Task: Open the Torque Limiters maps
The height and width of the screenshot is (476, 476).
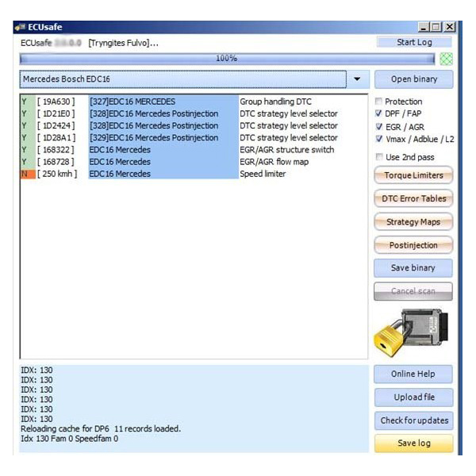Action: point(413,175)
